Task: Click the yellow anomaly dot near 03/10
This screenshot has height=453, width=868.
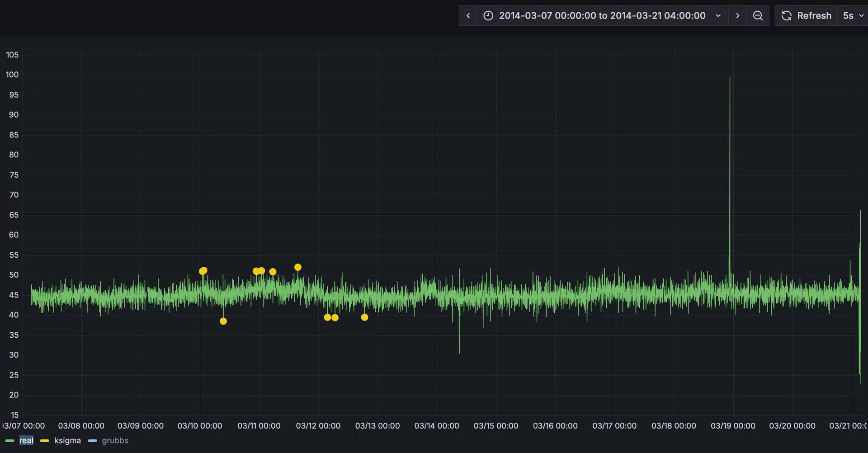Action: pos(203,270)
